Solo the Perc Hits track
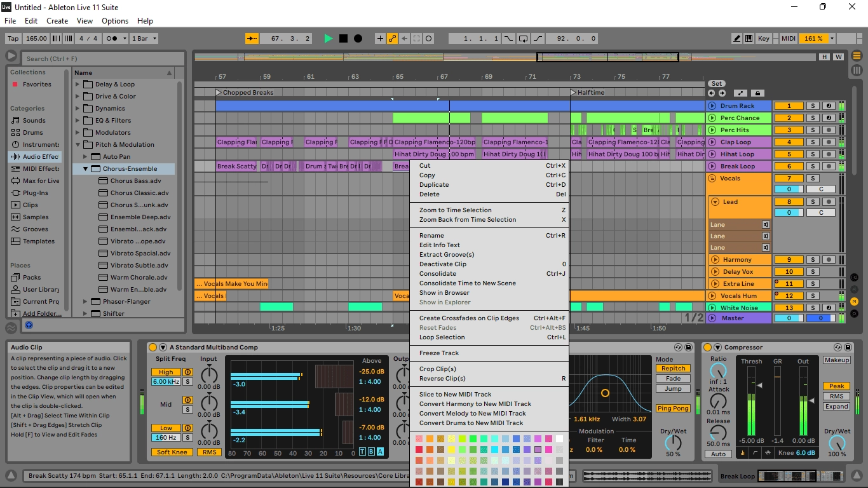The image size is (868, 488). point(813,130)
